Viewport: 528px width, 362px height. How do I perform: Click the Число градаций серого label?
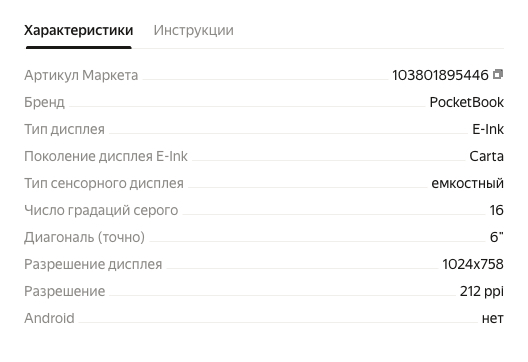(x=101, y=210)
